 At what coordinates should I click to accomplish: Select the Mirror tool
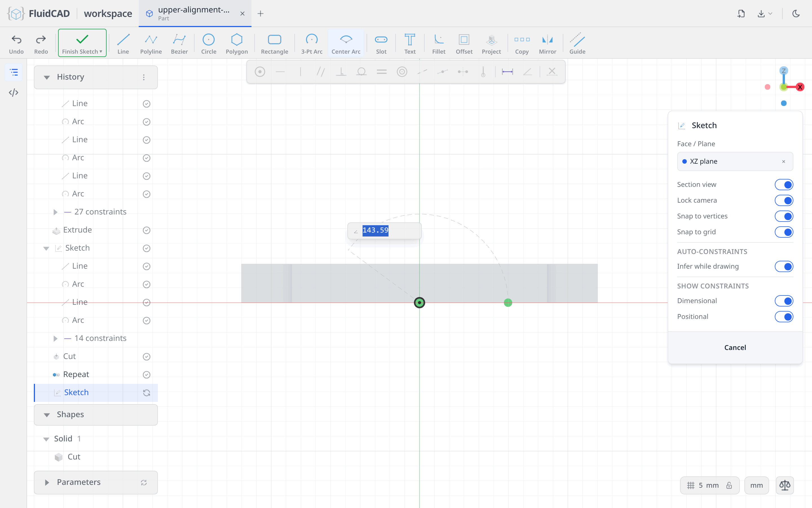547,43
